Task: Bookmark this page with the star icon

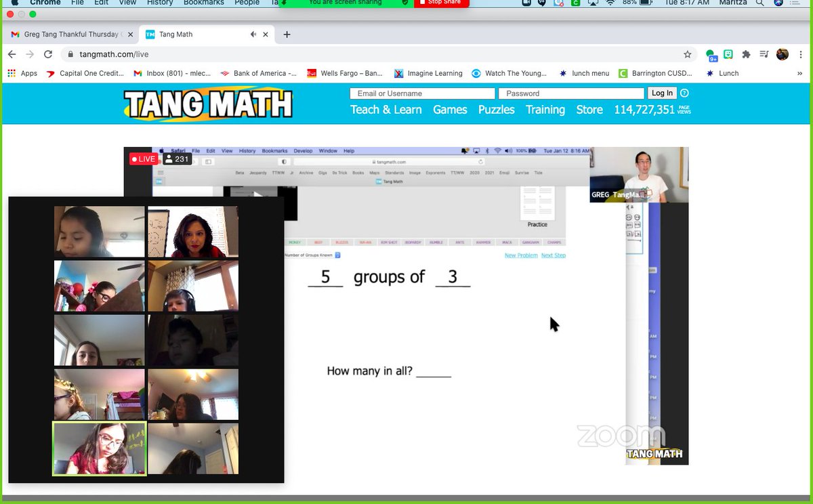Action: 688,54
